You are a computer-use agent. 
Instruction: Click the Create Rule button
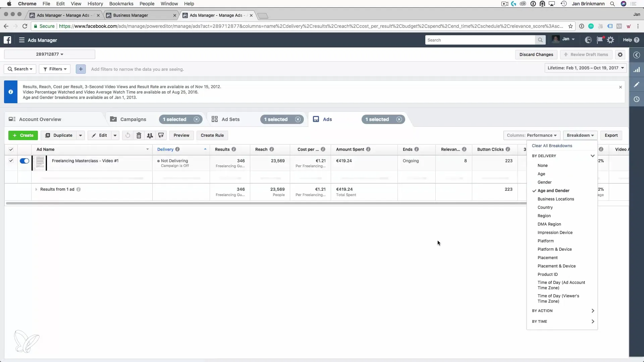pos(212,135)
